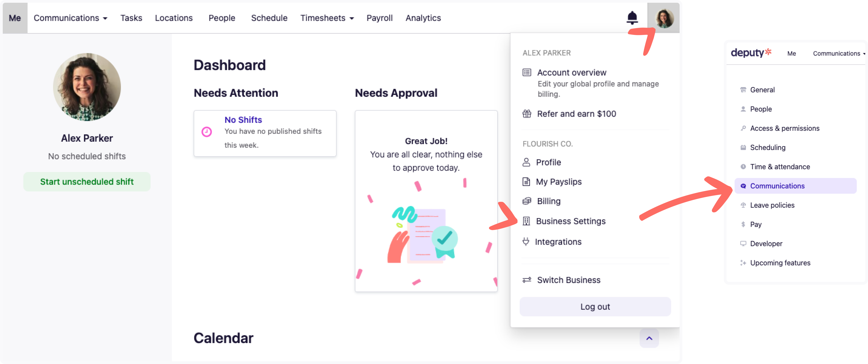This screenshot has width=868, height=364.
Task: Click the document icon beside My Payslips
Action: point(526,182)
